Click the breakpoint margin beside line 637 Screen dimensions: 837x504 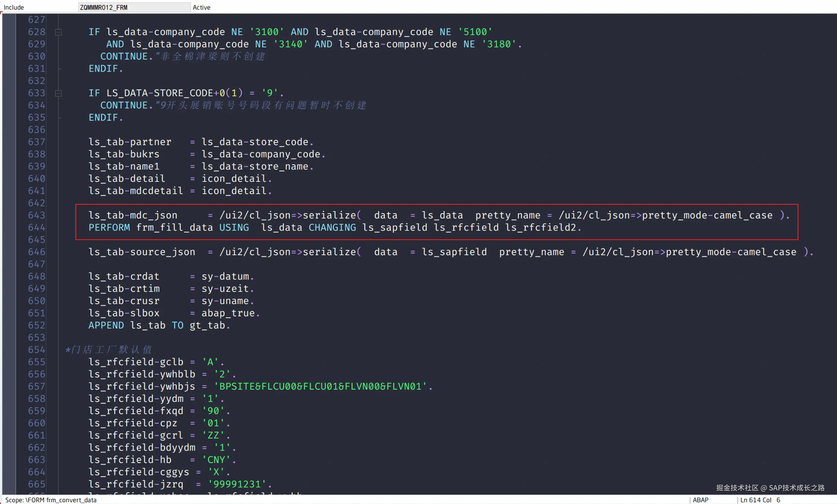(9, 142)
